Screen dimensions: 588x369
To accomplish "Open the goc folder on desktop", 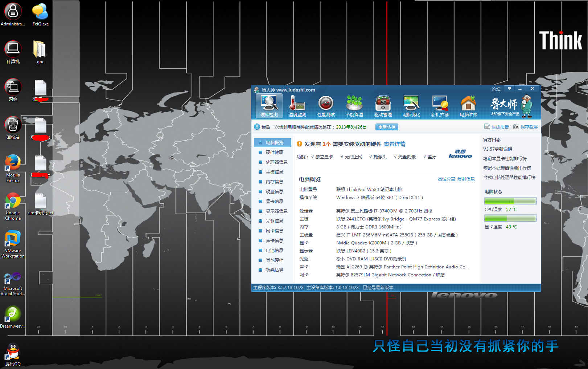I will (40, 53).
